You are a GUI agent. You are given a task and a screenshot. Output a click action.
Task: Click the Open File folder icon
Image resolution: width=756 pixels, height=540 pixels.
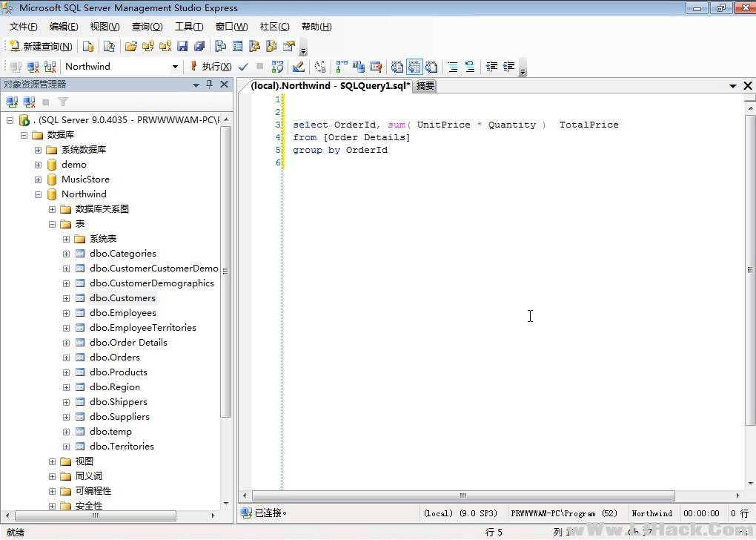[x=130, y=46]
